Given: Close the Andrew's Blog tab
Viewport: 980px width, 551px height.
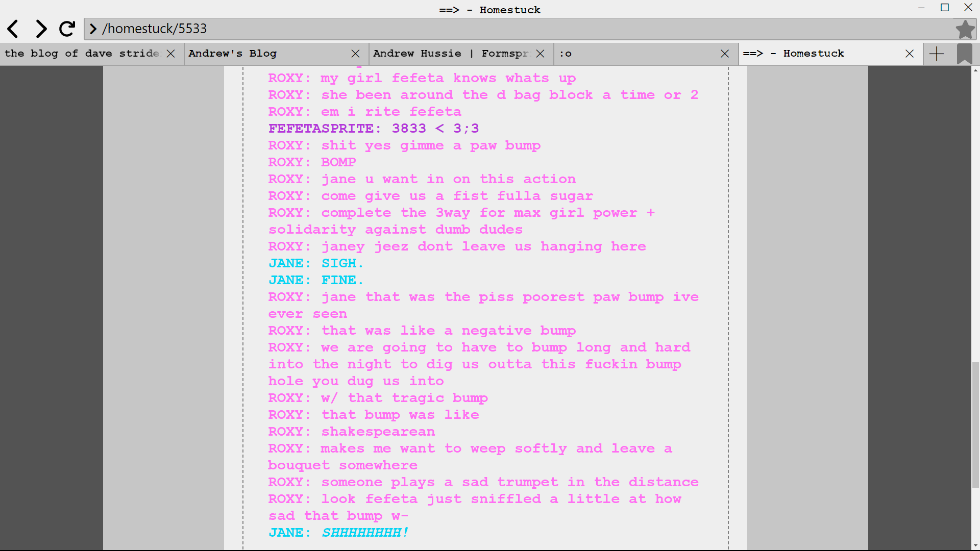Looking at the screenshot, I should pyautogui.click(x=356, y=54).
